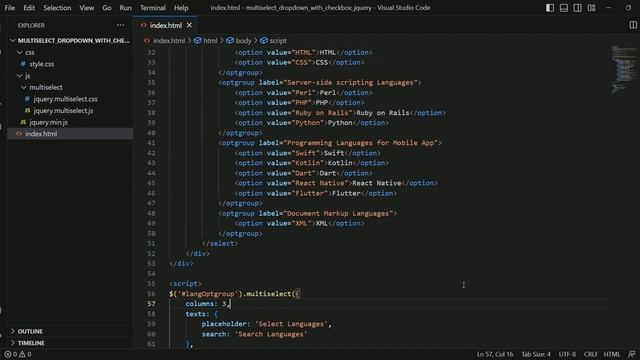
Task: Click 'columns: 3,' on line 57
Action: click(x=208, y=304)
